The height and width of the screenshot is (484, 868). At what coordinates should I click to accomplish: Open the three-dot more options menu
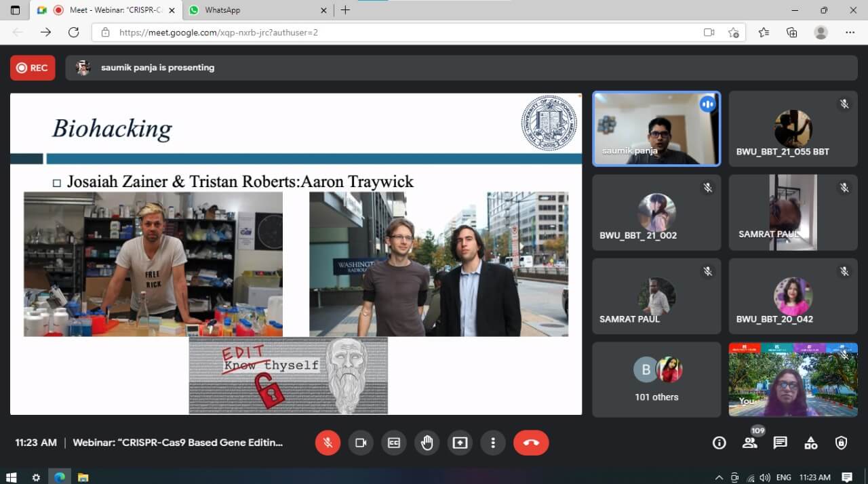pyautogui.click(x=493, y=443)
